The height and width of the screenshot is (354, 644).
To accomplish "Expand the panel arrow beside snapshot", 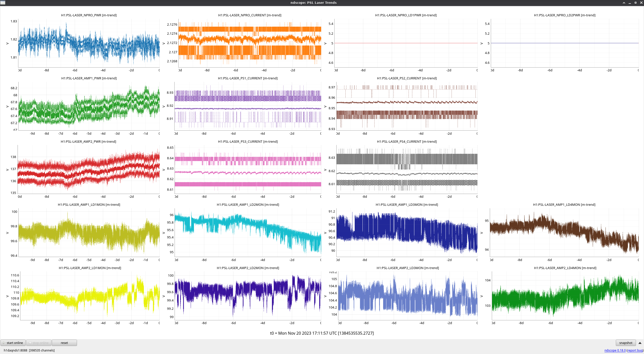I will pos(640,343).
